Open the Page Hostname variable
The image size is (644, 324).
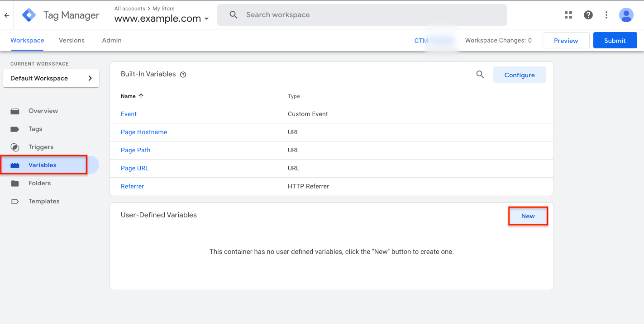click(144, 132)
